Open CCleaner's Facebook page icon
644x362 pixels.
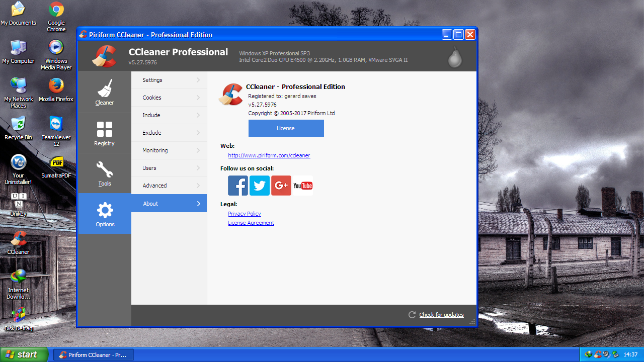[x=238, y=186]
